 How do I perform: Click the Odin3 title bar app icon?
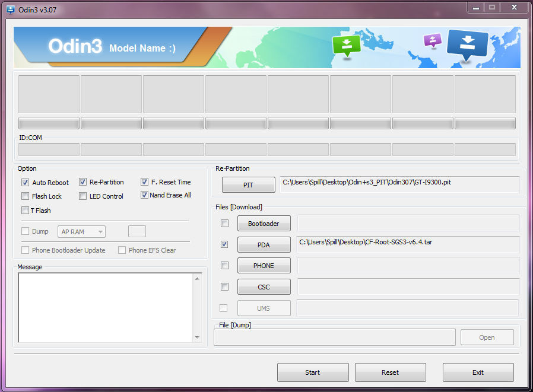point(11,9)
